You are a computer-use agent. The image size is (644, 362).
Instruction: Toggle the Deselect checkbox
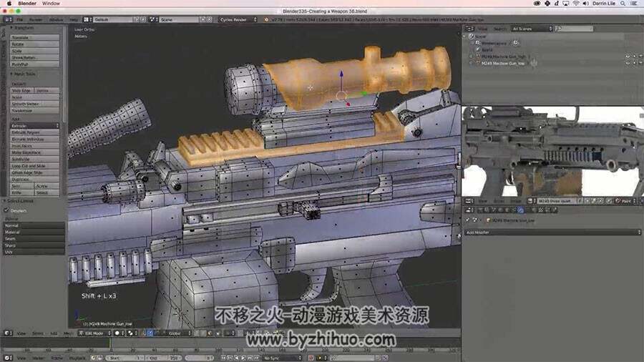point(6,210)
